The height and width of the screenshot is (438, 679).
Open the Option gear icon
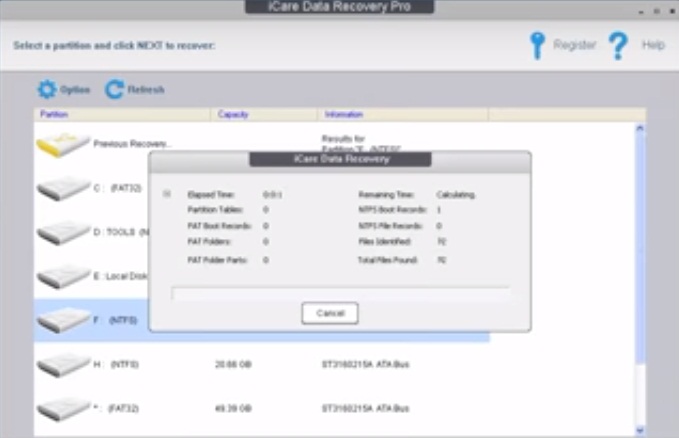pyautogui.click(x=47, y=90)
